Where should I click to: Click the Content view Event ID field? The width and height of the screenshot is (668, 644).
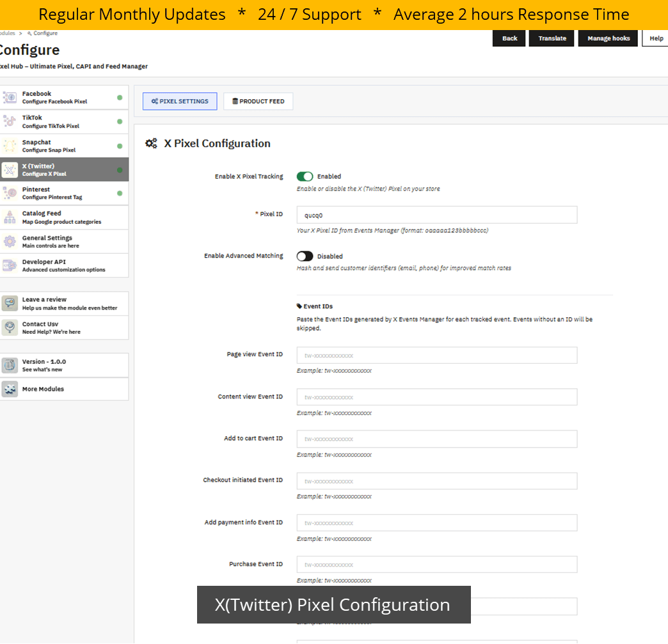click(x=436, y=397)
